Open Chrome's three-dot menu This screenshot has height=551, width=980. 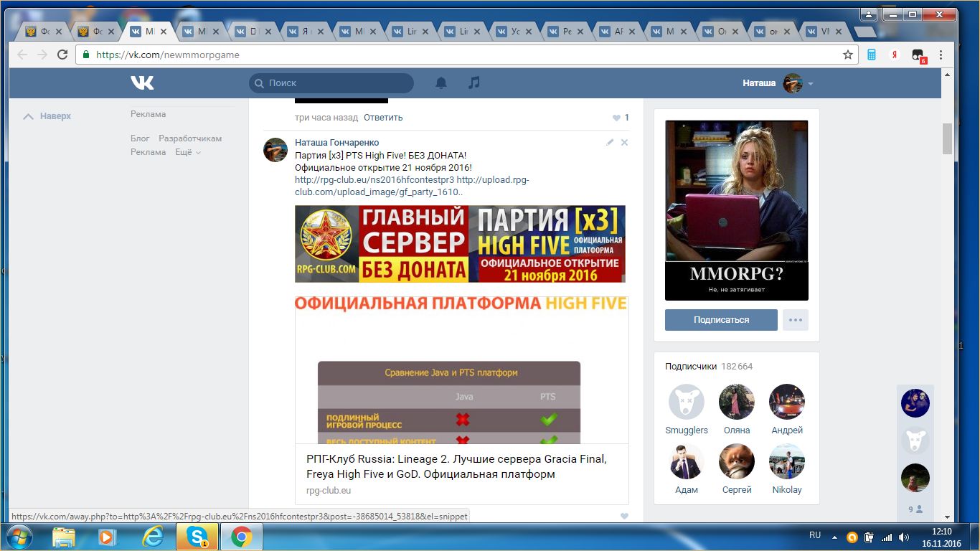[941, 55]
